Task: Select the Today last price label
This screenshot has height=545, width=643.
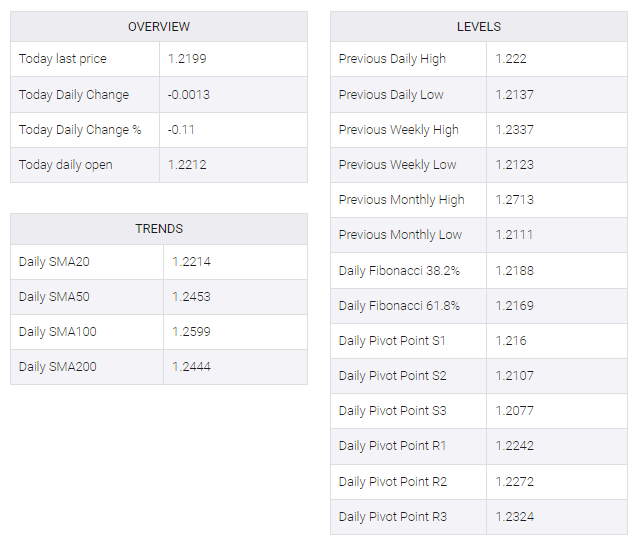Action: tap(62, 59)
